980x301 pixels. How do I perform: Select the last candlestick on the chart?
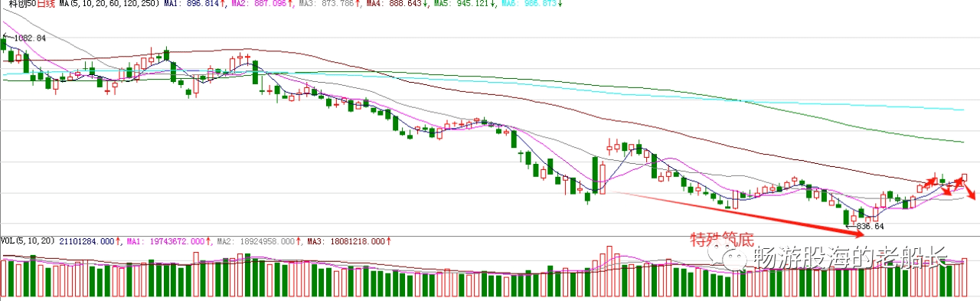[x=965, y=178]
